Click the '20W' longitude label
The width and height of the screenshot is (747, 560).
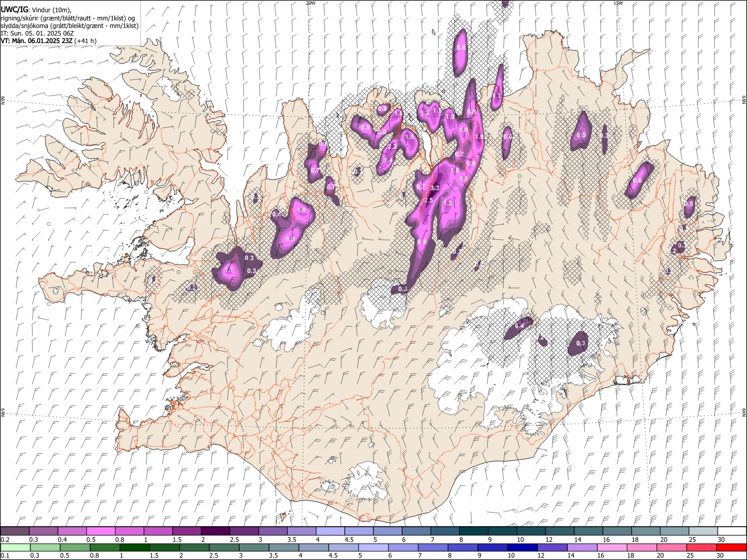(x=311, y=3)
